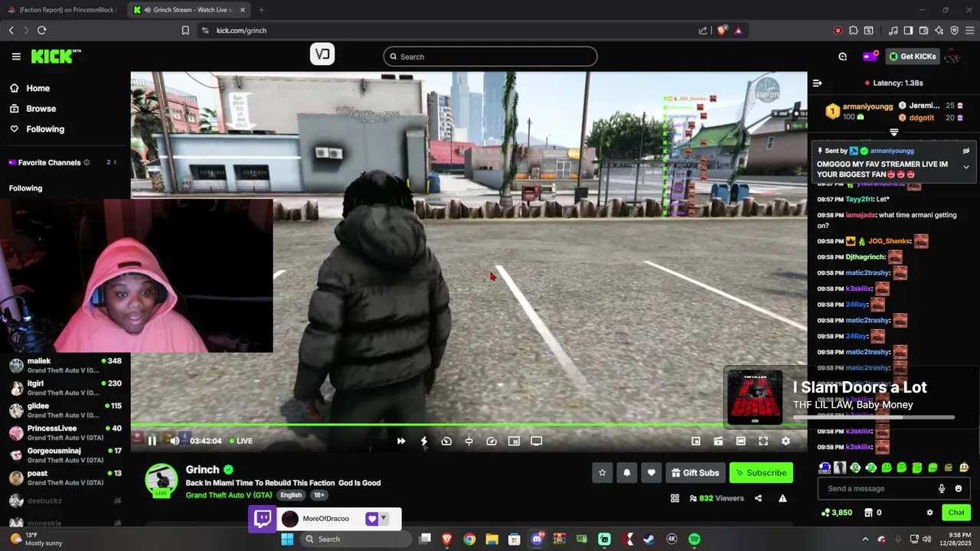The width and height of the screenshot is (980, 551).
Task: Open Browse in the sidebar
Action: tap(40, 109)
